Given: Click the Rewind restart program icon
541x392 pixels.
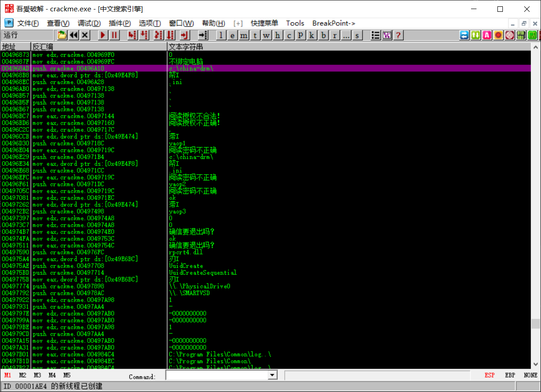Looking at the screenshot, I should click(x=73, y=35).
